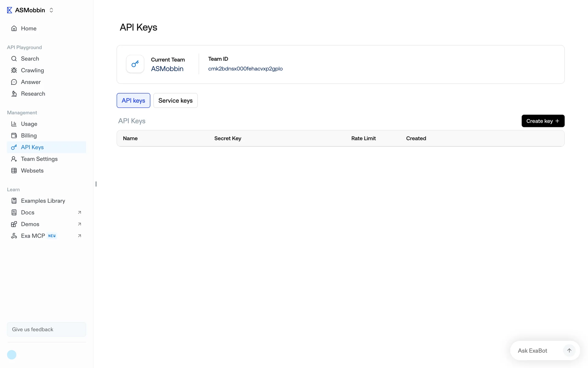This screenshot has width=588, height=368.
Task: Select the API keys tab
Action: pyautogui.click(x=133, y=101)
